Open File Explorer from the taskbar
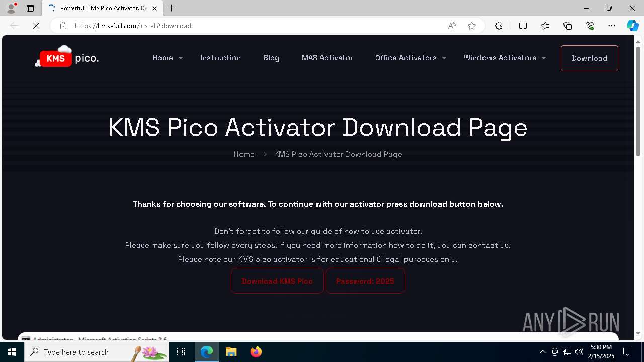This screenshot has width=644, height=362. pos(231,352)
